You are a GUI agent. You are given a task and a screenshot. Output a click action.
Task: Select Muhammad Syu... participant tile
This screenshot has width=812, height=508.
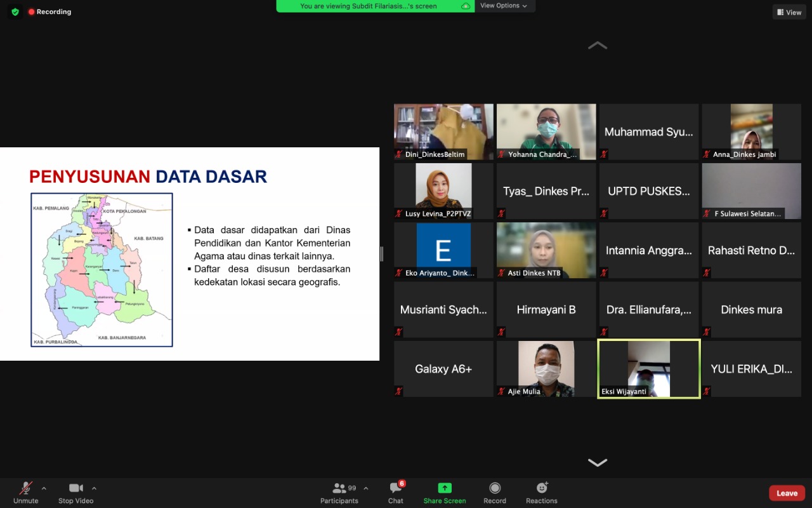[649, 131]
